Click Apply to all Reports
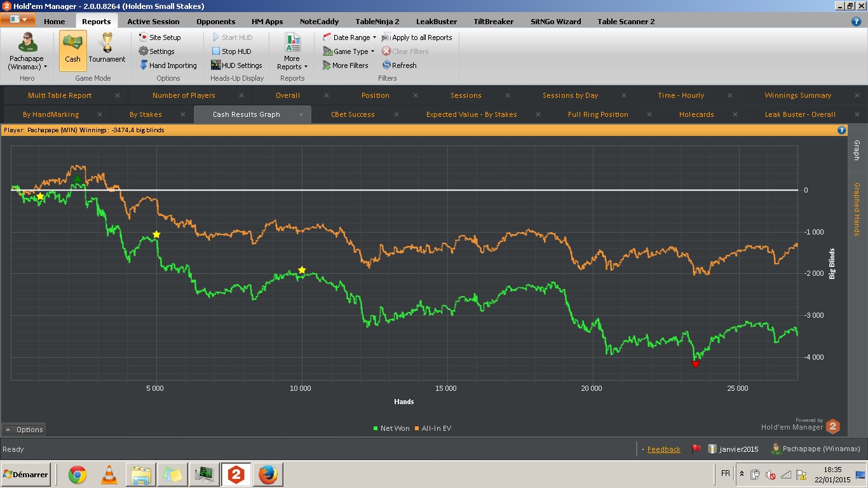868x488 pixels. click(x=417, y=37)
